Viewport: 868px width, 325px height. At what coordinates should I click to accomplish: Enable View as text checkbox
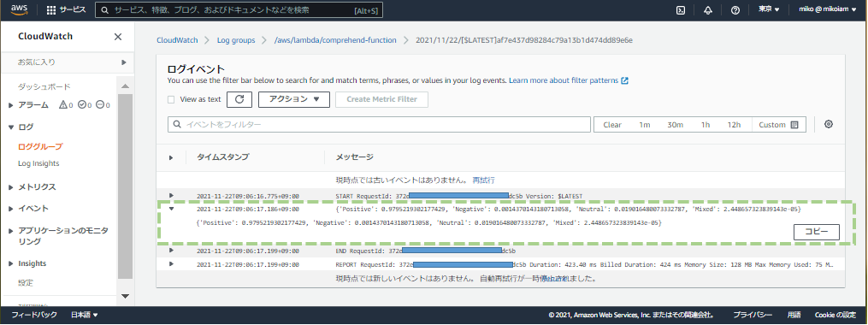click(172, 100)
